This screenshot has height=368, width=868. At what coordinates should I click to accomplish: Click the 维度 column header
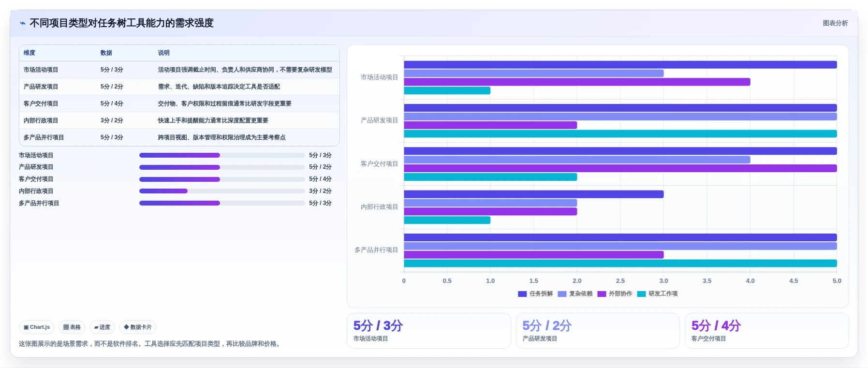click(x=29, y=53)
